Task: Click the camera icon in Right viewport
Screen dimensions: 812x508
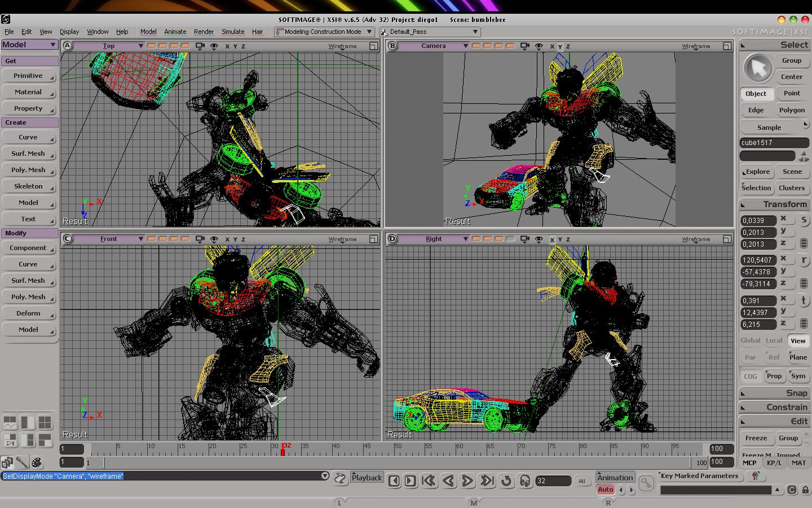Action: (525, 239)
